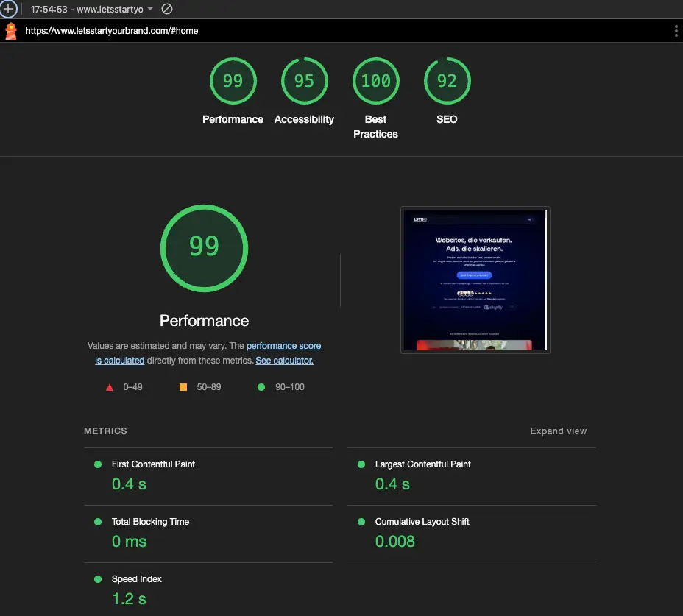Select the Accessibility score gauge

(304, 81)
